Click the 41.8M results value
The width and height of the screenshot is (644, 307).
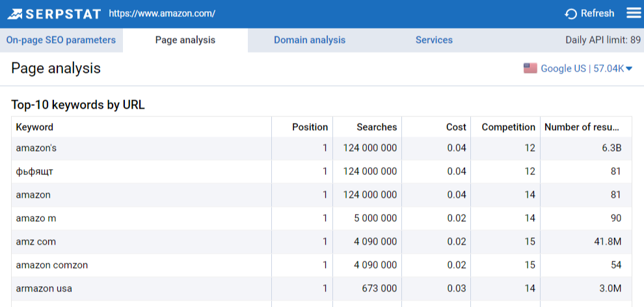[606, 242]
